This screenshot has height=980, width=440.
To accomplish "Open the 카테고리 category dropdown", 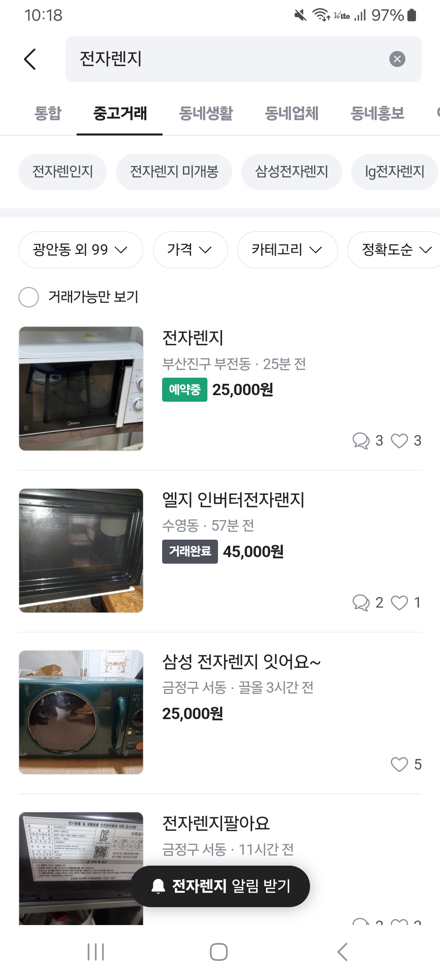I will tap(287, 250).
